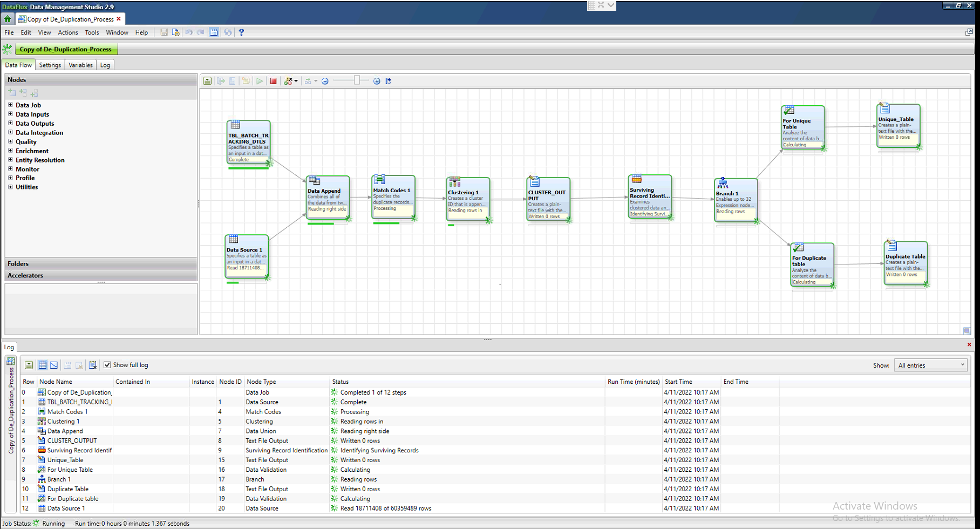Collapse the Log panel via its close button
Viewport: 980px width, 529px height.
969,344
